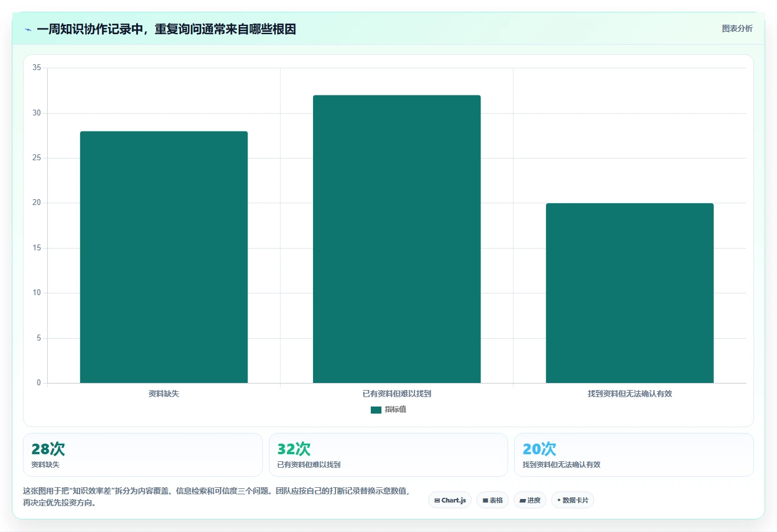
Task: Click the chart title 一周知识协作记录中
Action: coord(166,29)
